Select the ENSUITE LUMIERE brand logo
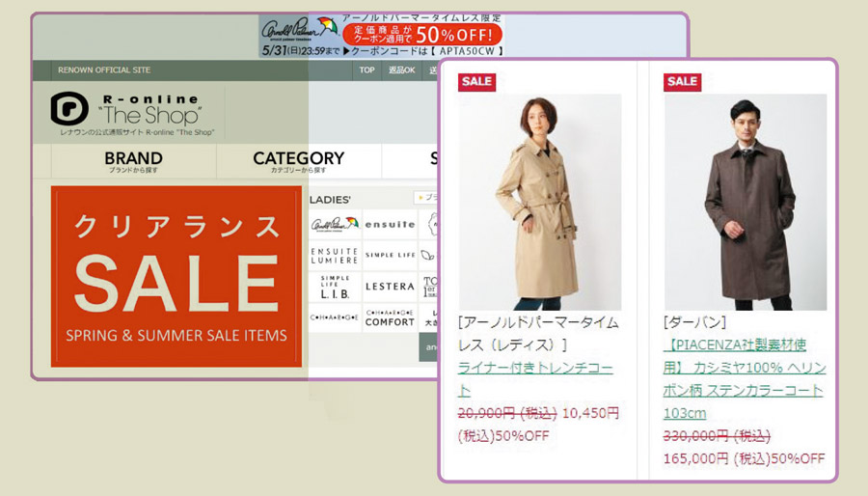 (335, 255)
